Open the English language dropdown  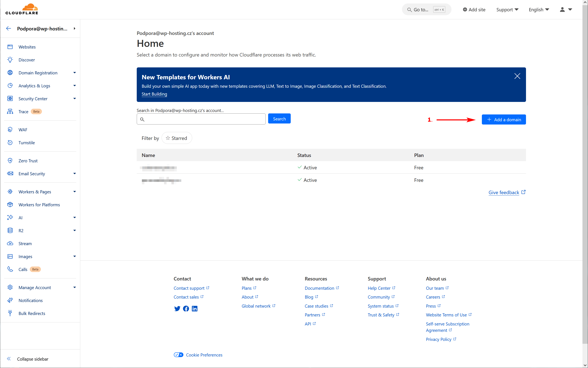click(539, 9)
